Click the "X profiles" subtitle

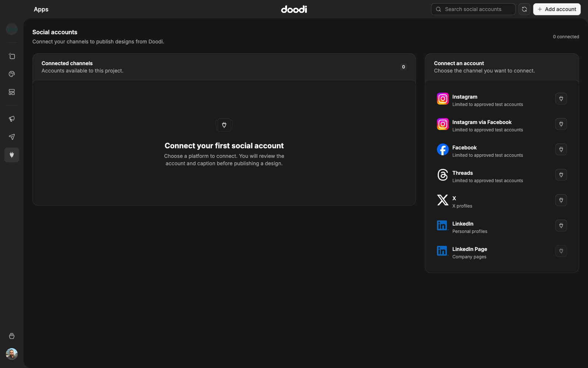tap(462, 206)
